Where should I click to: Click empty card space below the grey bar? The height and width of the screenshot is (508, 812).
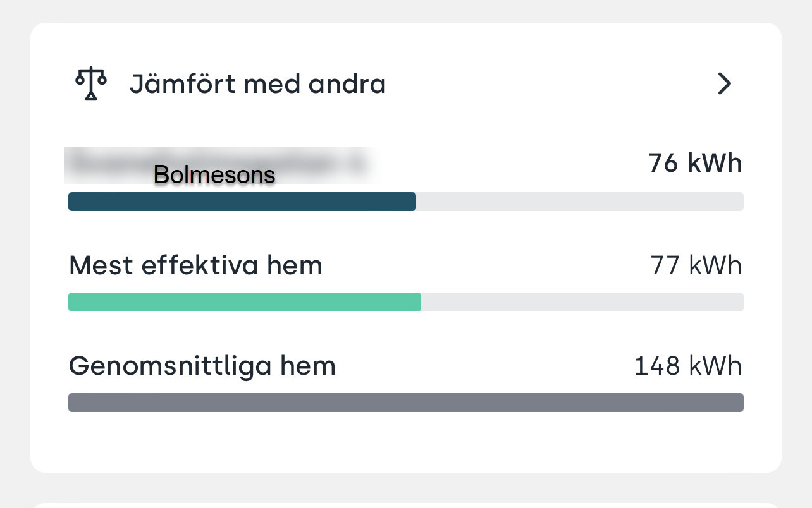pyautogui.click(x=405, y=442)
